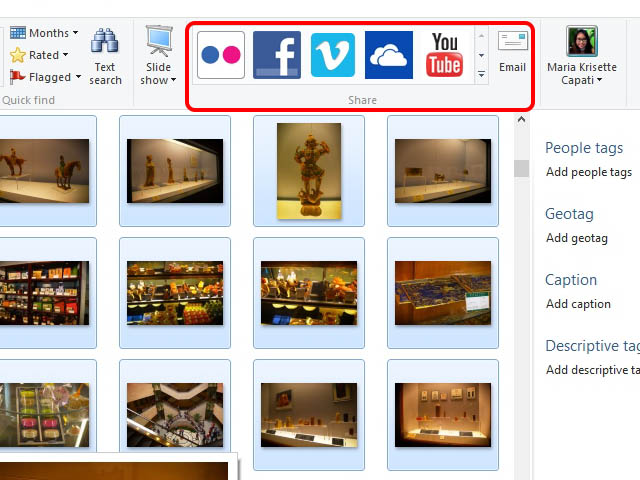The image size is (640, 480).
Task: Send selected photos by Email
Action: point(512,53)
